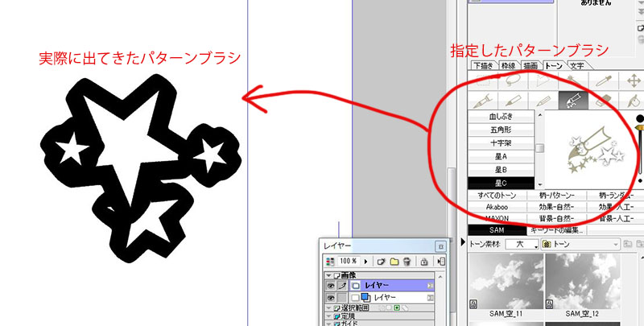Toggle the 選択範囲 group visibility box
The image size is (644, 326).
click(x=337, y=308)
